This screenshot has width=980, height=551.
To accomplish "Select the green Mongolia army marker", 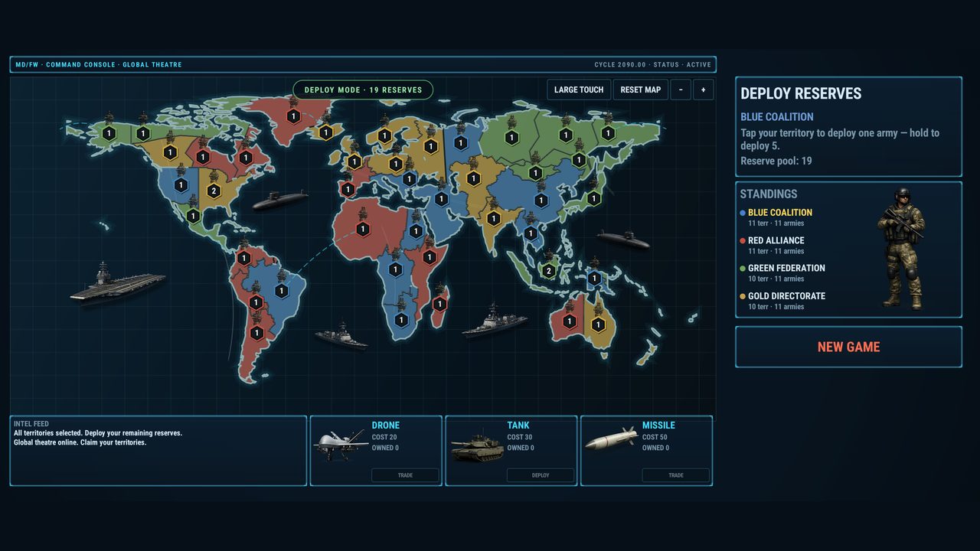I will click(x=537, y=174).
